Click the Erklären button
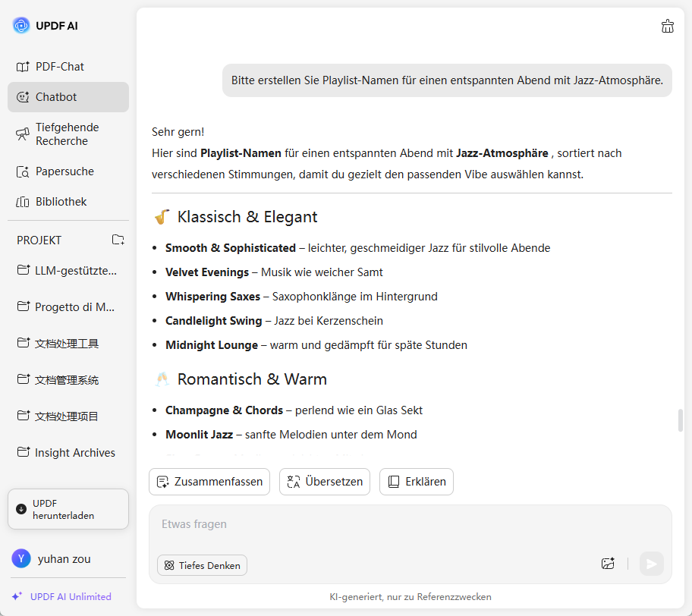 click(x=417, y=482)
